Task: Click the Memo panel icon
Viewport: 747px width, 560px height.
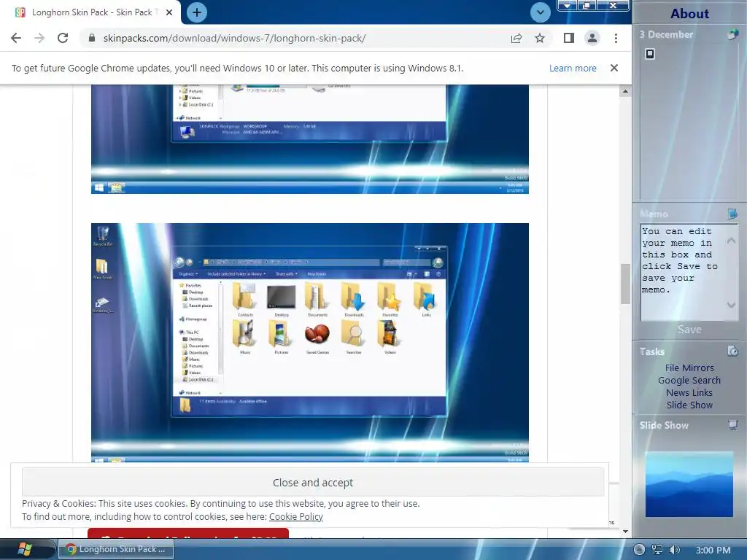Action: [x=732, y=214]
